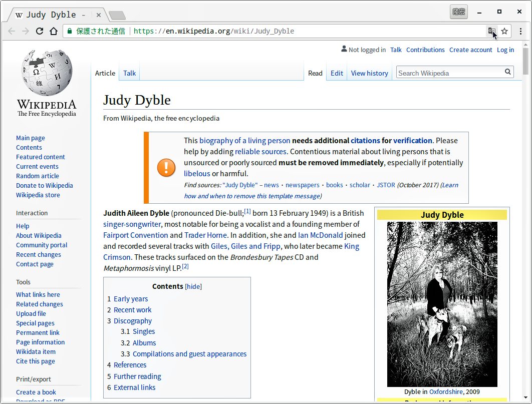Open the user Talk link in top bar

tap(396, 50)
